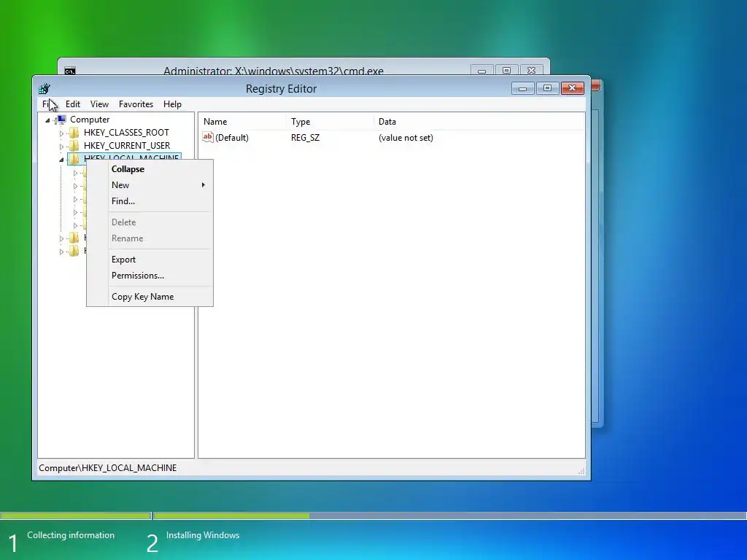The height and width of the screenshot is (560, 747).
Task: Open the Edit menu
Action: 73,104
